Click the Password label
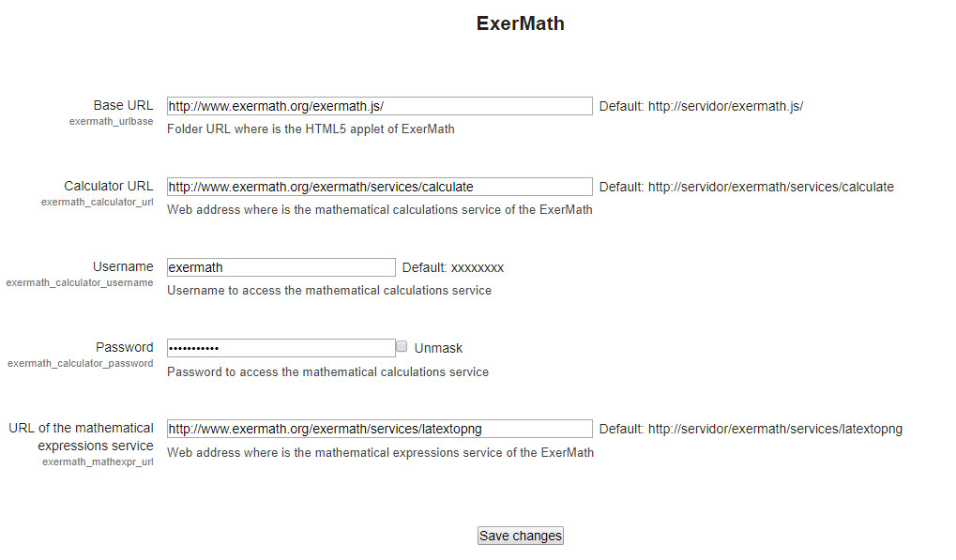956x560 pixels. pos(125,347)
